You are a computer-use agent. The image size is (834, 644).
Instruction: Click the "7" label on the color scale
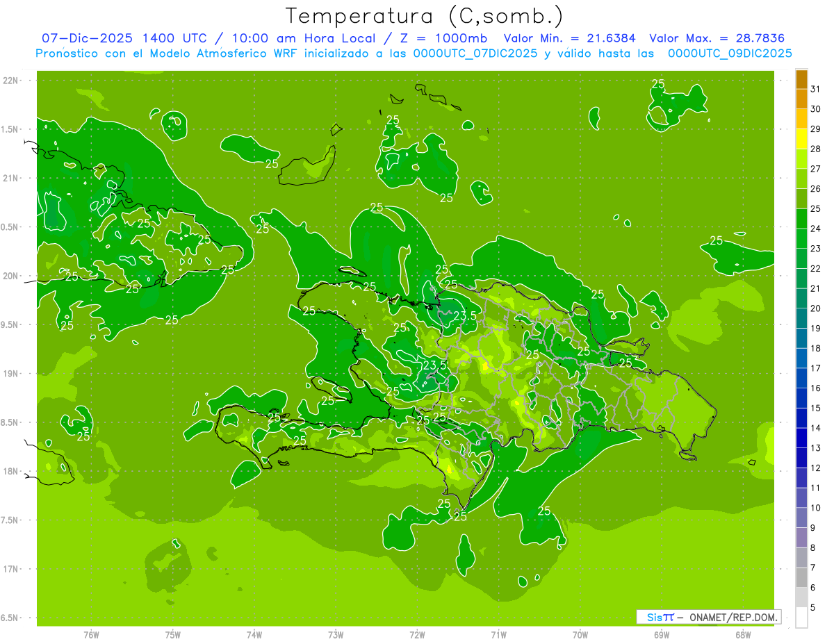pyautogui.click(x=813, y=568)
